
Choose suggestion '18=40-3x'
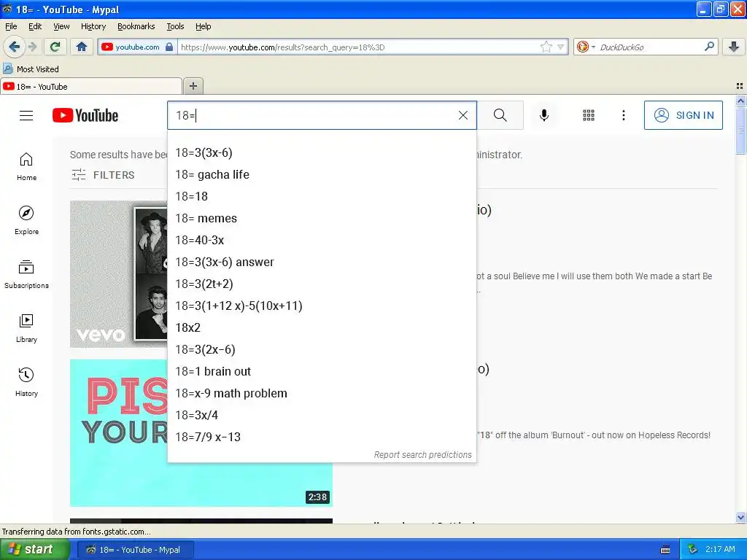pos(322,241)
